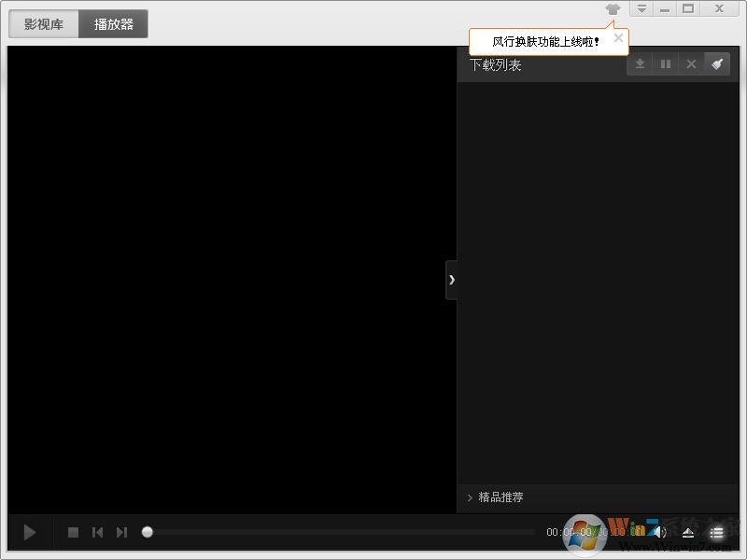Skip to the next video

click(x=121, y=532)
